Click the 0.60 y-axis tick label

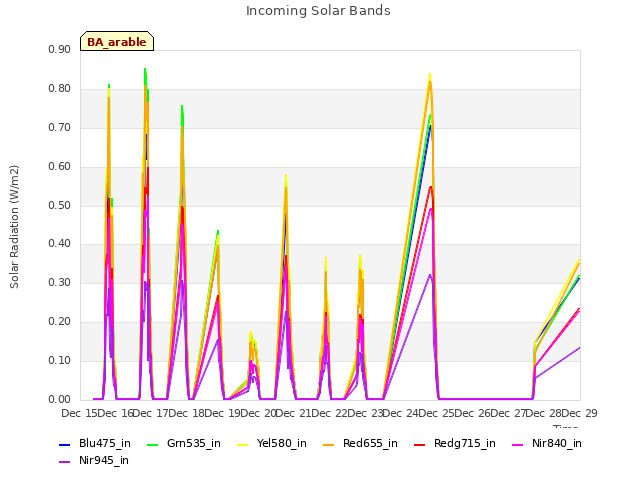tap(60, 167)
